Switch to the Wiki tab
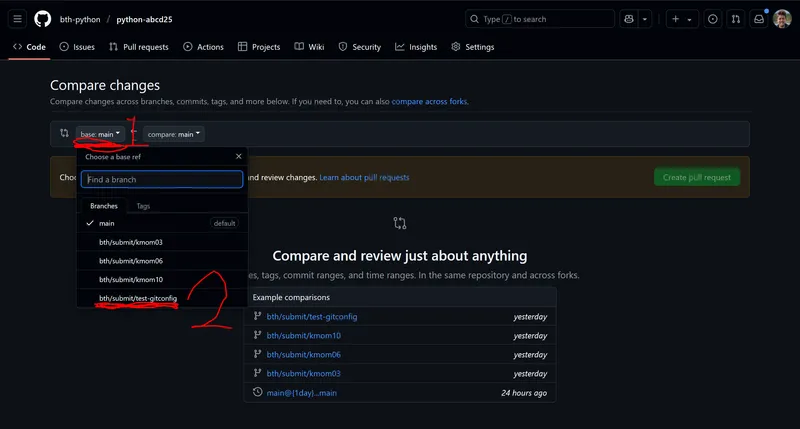 coord(309,47)
